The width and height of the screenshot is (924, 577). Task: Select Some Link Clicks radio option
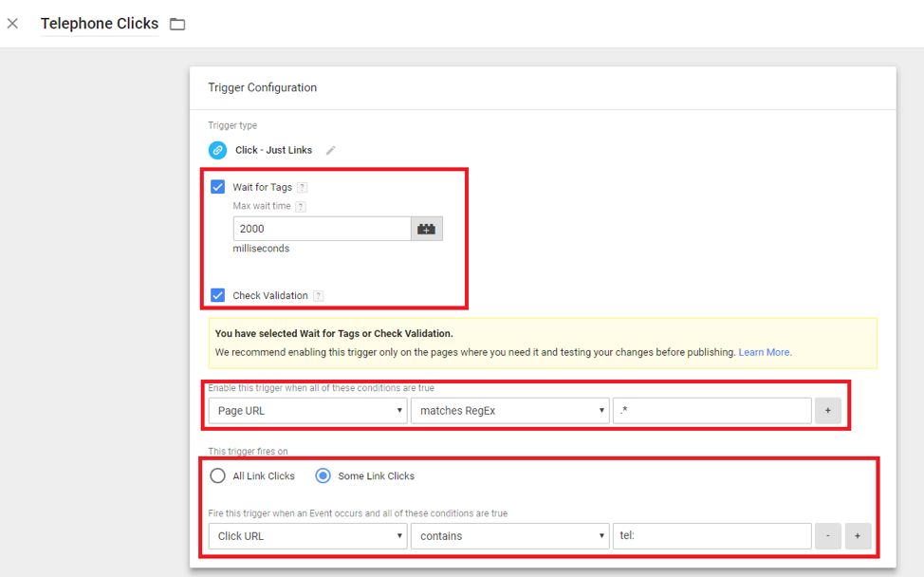click(323, 476)
